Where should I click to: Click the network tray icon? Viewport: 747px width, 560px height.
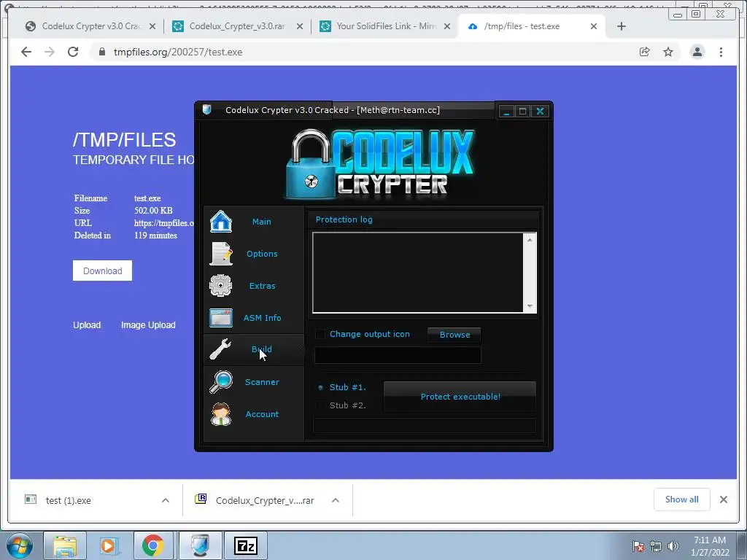click(x=656, y=546)
